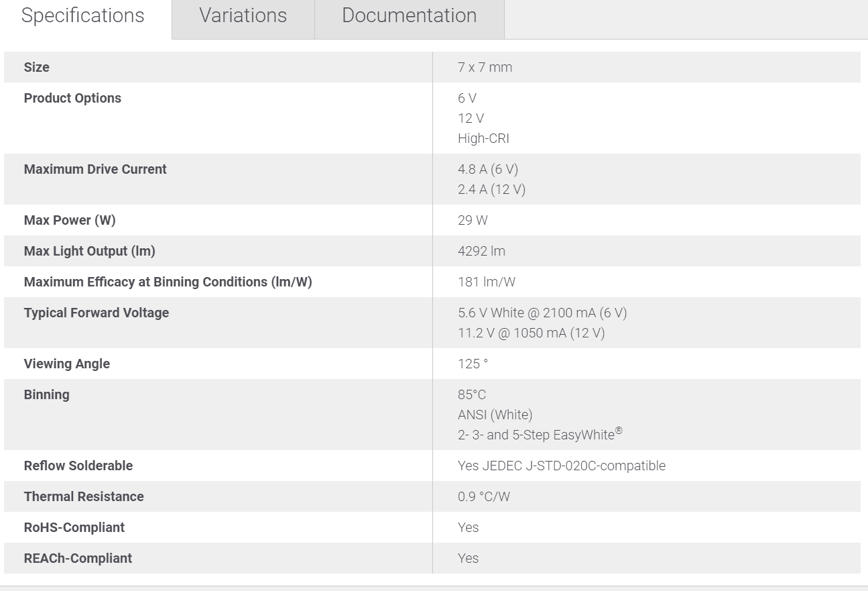Click the Product Options label
868x591 pixels.
click(72, 98)
